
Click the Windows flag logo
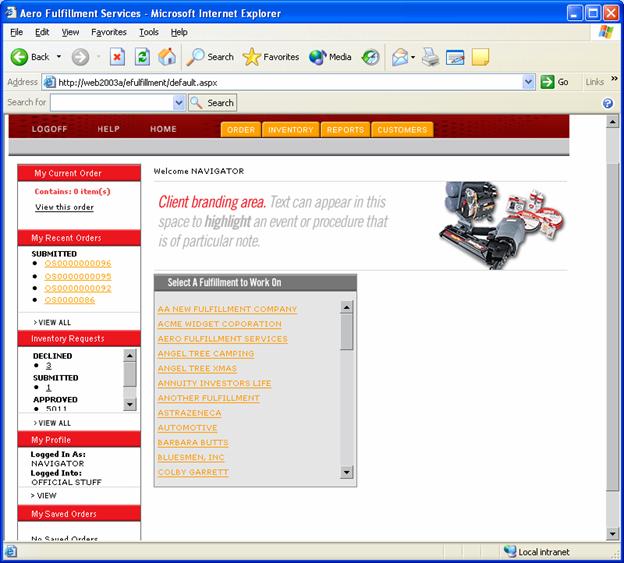pyautogui.click(x=606, y=32)
